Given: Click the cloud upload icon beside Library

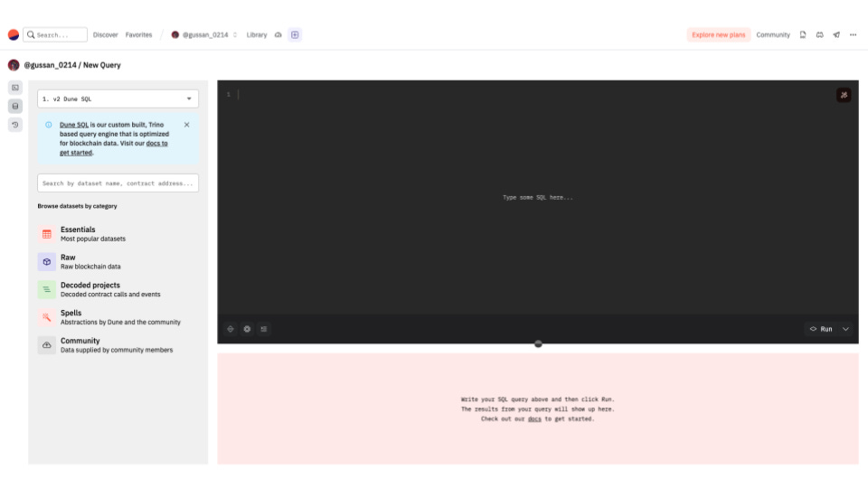Looking at the screenshot, I should click(x=278, y=35).
